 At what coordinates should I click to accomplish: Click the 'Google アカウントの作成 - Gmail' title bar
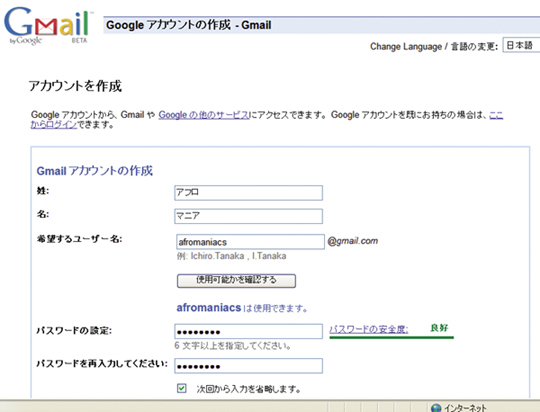point(322,25)
